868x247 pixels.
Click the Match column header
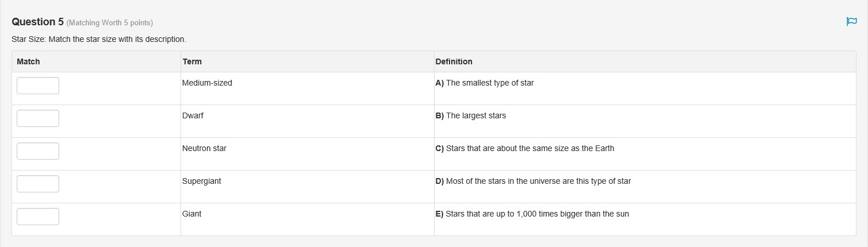tap(28, 61)
